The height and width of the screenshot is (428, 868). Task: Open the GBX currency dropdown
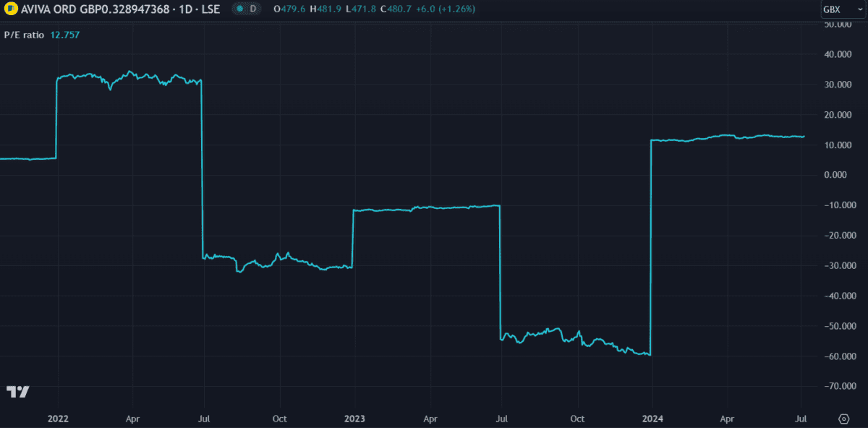(x=839, y=9)
